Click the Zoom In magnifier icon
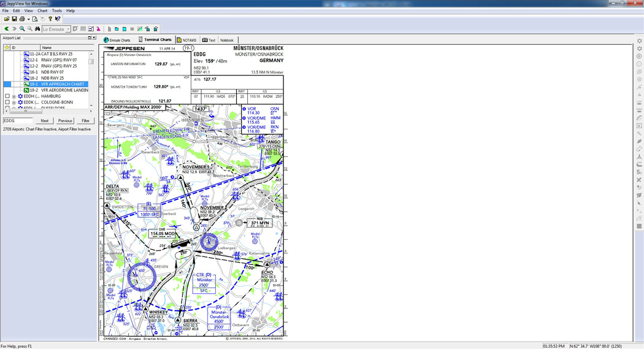This screenshot has height=349, width=644. coord(22,29)
